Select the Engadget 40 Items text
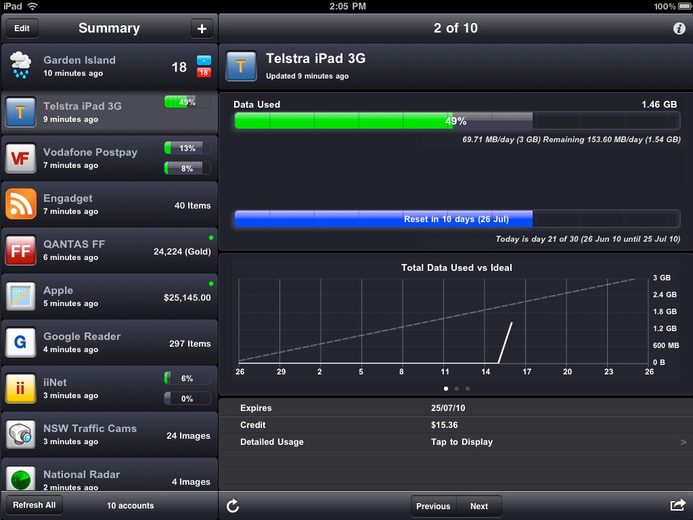693x520 pixels. point(192,205)
